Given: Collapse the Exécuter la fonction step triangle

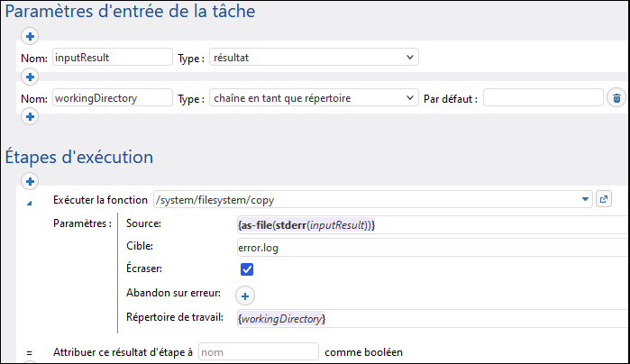Looking at the screenshot, I should 30,202.
